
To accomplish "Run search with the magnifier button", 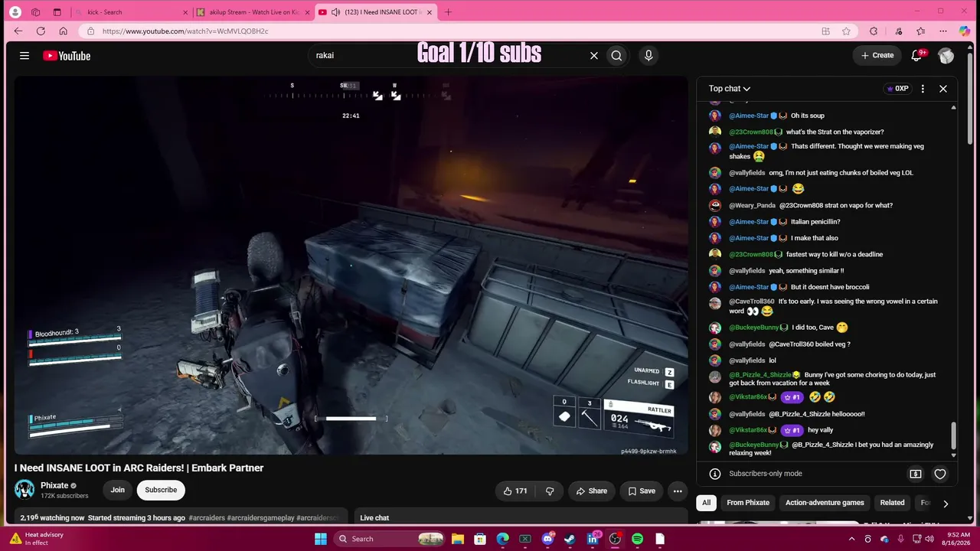I will [616, 55].
